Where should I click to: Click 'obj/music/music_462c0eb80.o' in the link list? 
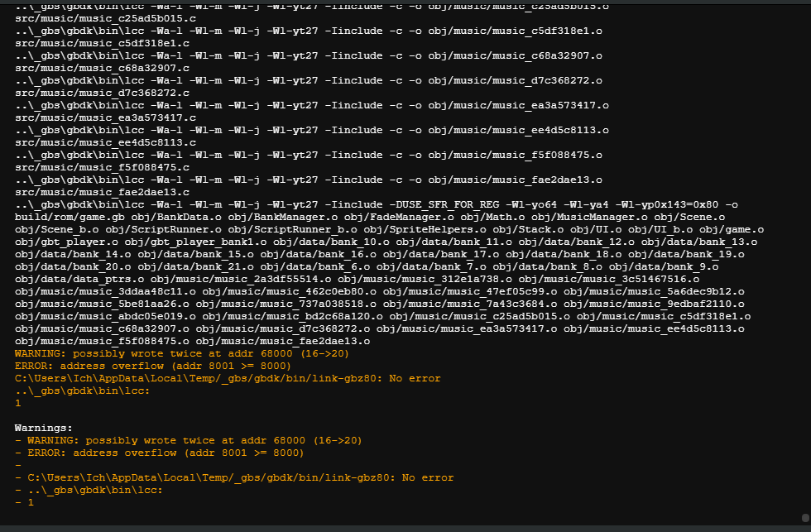click(x=289, y=291)
